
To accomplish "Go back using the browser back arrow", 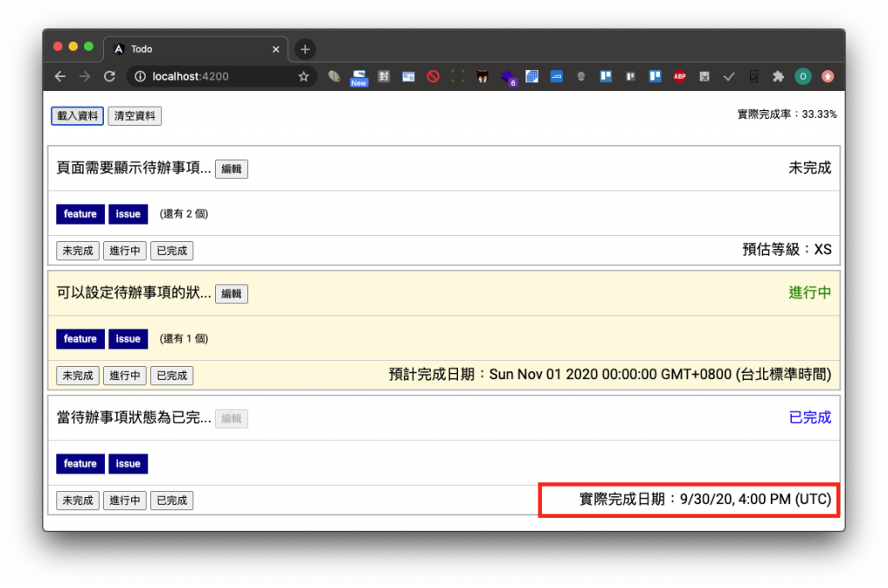I will (x=60, y=76).
